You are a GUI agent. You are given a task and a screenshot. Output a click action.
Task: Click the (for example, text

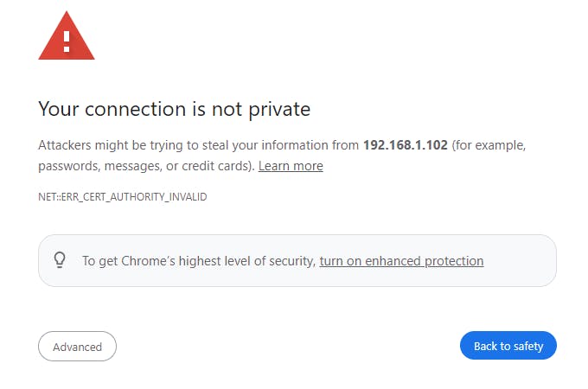[489, 145]
